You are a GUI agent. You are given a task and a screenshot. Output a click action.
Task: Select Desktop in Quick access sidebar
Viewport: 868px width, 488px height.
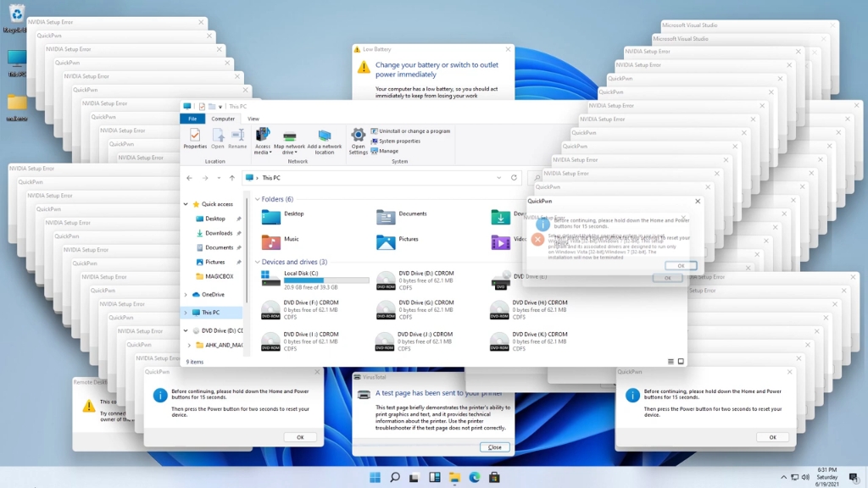(x=214, y=219)
